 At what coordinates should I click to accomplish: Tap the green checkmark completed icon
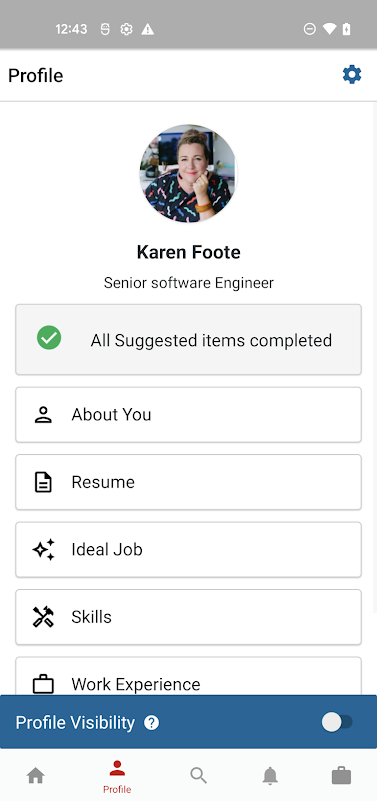click(x=49, y=338)
